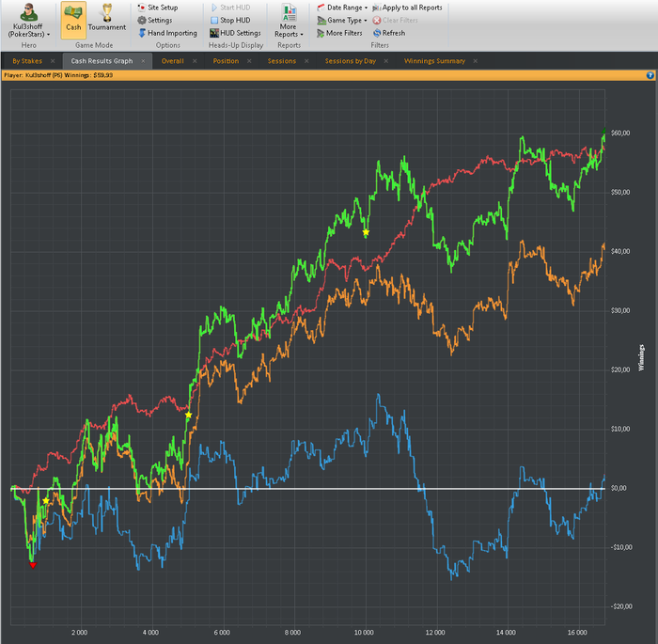The height and width of the screenshot is (644, 658).
Task: Click the red low-point triangle marker
Action: pos(33,565)
